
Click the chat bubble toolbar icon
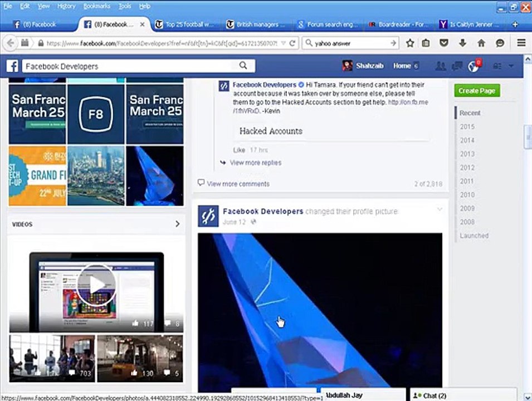500,43
